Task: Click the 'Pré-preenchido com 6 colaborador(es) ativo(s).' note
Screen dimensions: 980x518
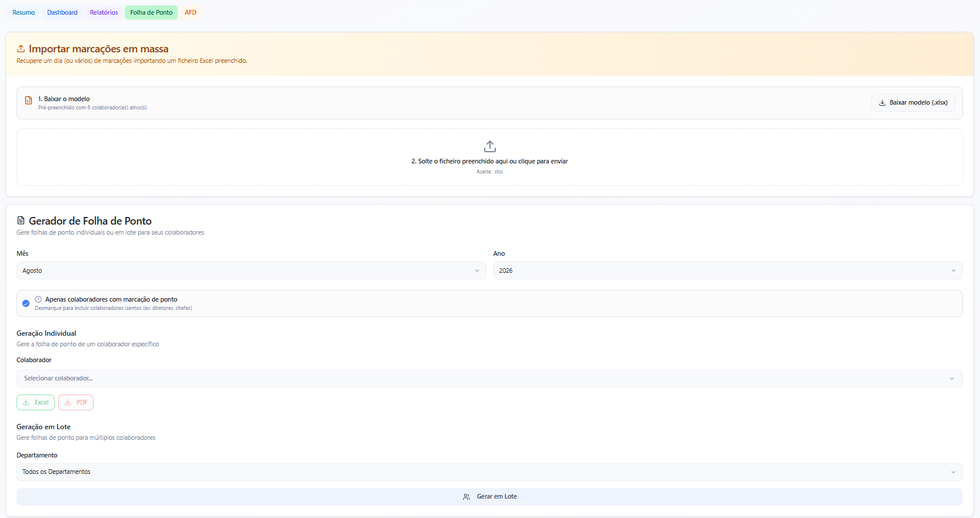Action: click(93, 108)
